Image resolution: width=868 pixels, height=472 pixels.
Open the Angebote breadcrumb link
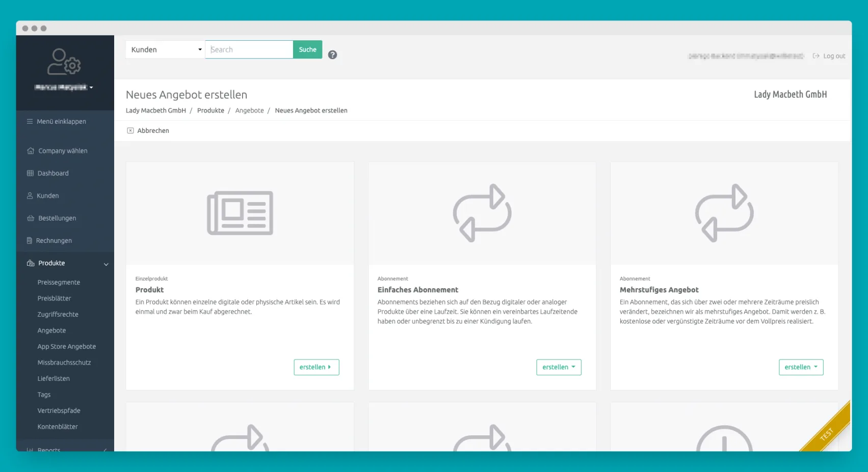click(x=250, y=110)
